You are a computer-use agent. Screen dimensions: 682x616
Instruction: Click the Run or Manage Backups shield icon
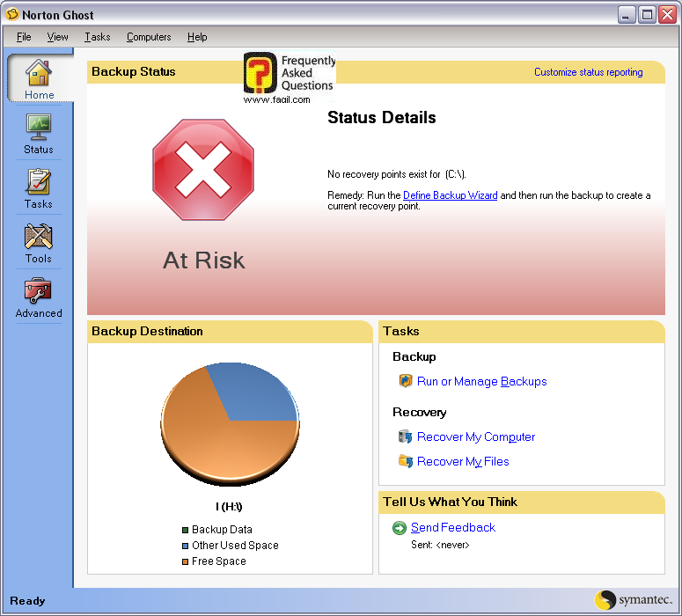coord(406,381)
